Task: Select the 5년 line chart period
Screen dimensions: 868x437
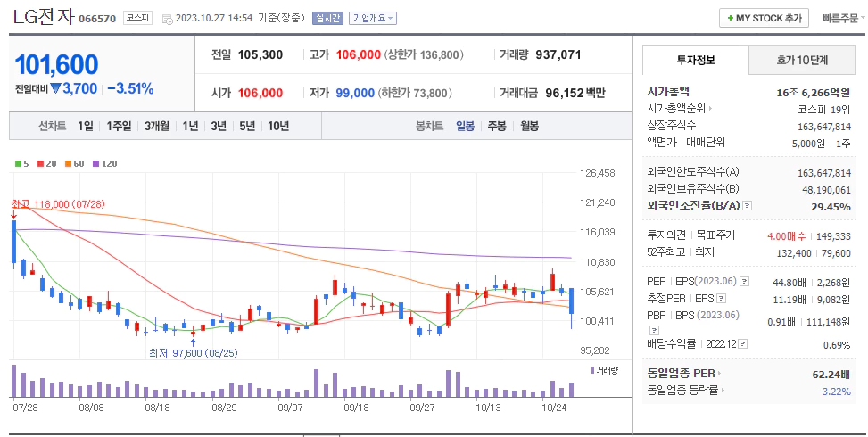Action: [x=247, y=126]
